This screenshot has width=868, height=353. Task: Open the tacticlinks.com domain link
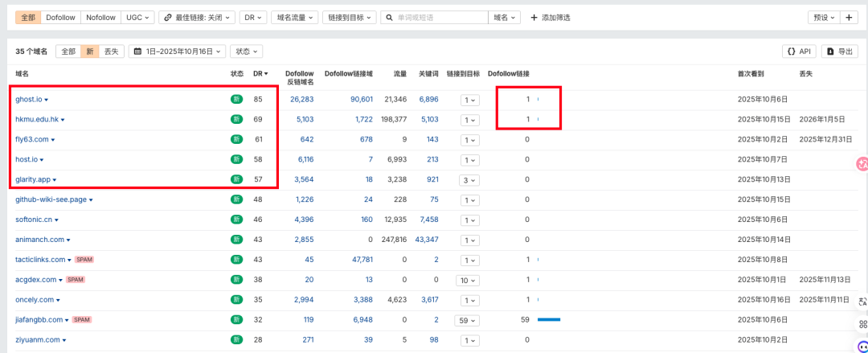pyautogui.click(x=41, y=260)
